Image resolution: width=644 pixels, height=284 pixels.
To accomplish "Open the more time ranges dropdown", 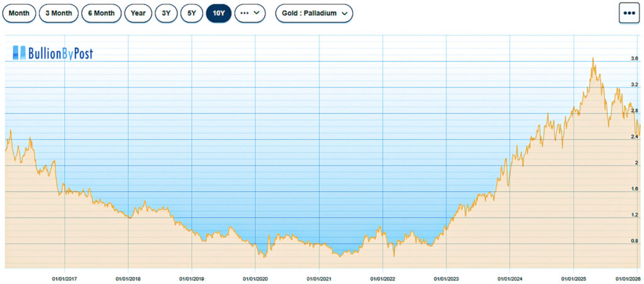I will click(250, 13).
